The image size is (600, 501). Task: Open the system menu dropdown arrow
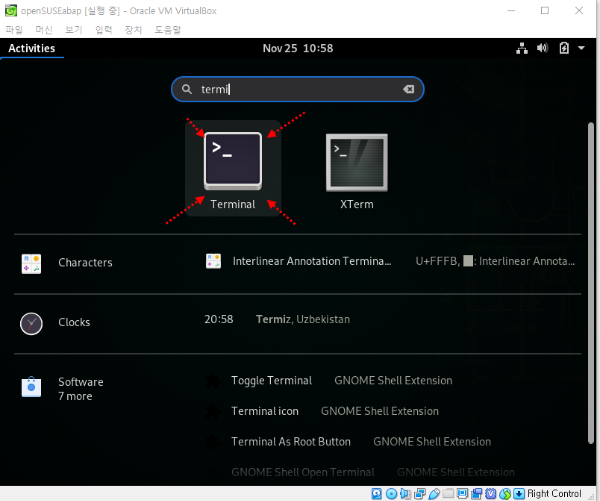[x=581, y=48]
